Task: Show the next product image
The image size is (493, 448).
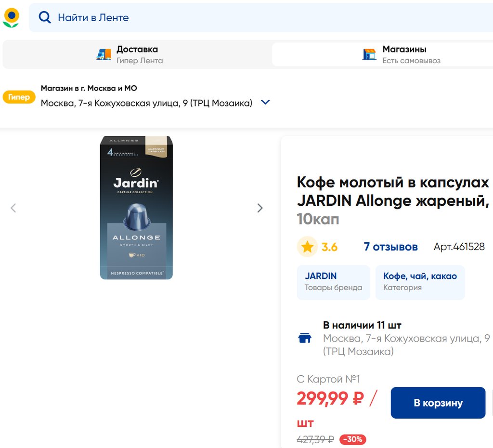Action: (260, 208)
